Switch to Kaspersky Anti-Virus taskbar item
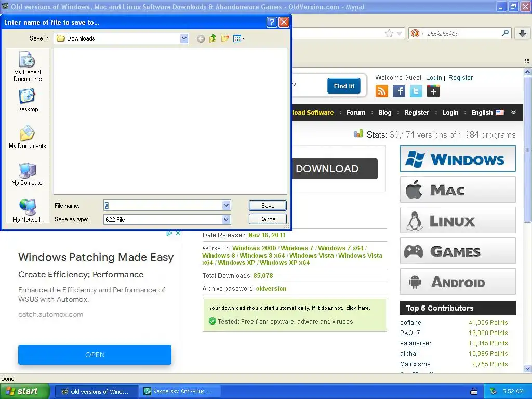The height and width of the screenshot is (399, 532). (179, 391)
